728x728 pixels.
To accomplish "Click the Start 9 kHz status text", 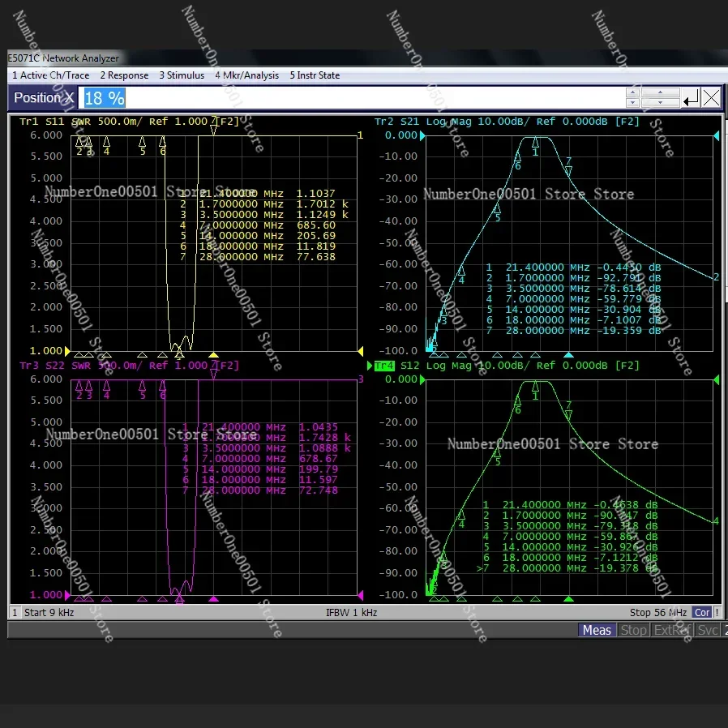I will click(49, 612).
